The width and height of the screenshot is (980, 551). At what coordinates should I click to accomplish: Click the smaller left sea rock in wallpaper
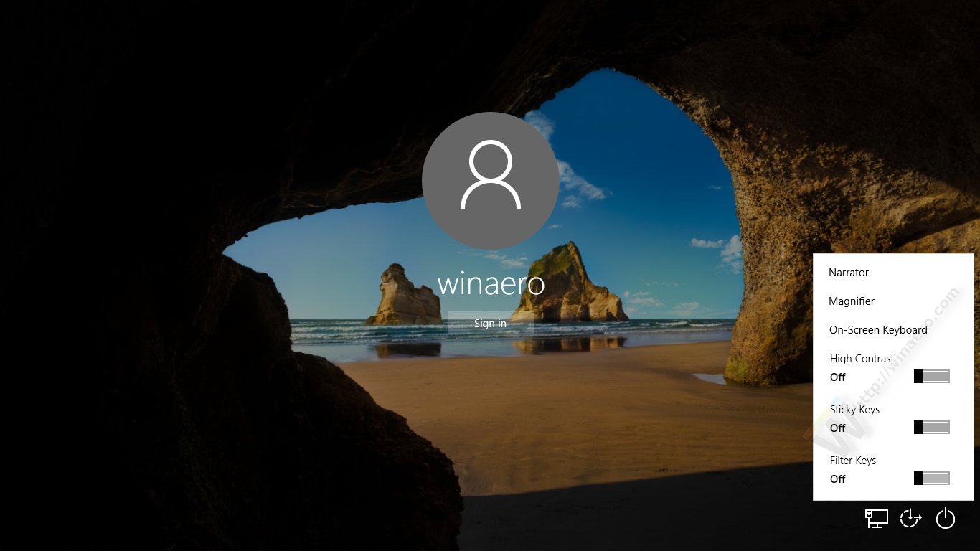(403, 298)
